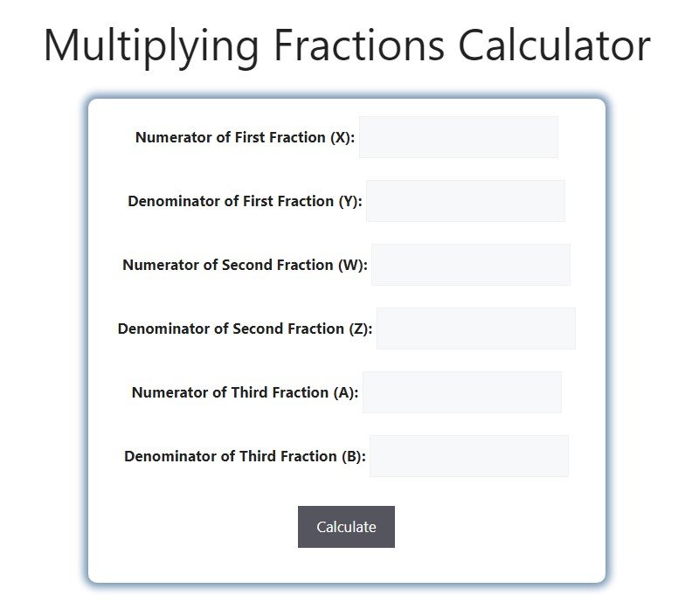Select the Numerator of Second Fraction input
The width and height of the screenshot is (692, 616).
click(470, 265)
